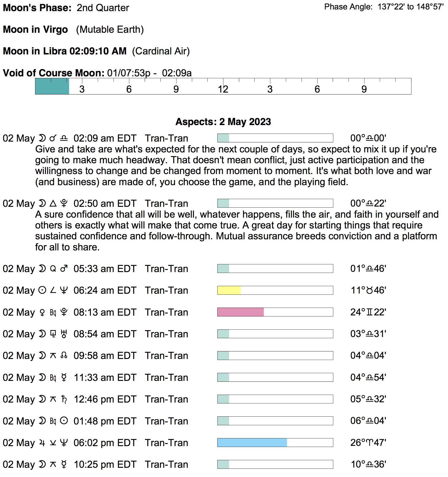Click the Libra sign glyph in the 02:09 am row
Screen dimensions: 448x477
(64, 138)
